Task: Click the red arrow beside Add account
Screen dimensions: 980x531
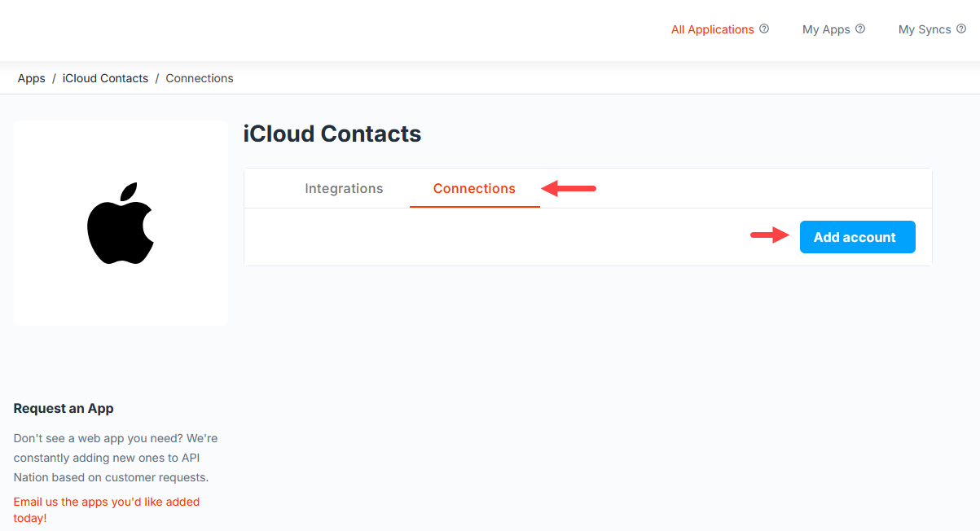Action: pyautogui.click(x=770, y=236)
